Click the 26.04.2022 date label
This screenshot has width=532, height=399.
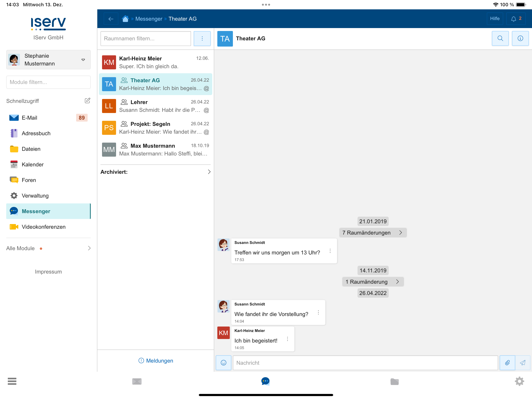pyautogui.click(x=373, y=293)
